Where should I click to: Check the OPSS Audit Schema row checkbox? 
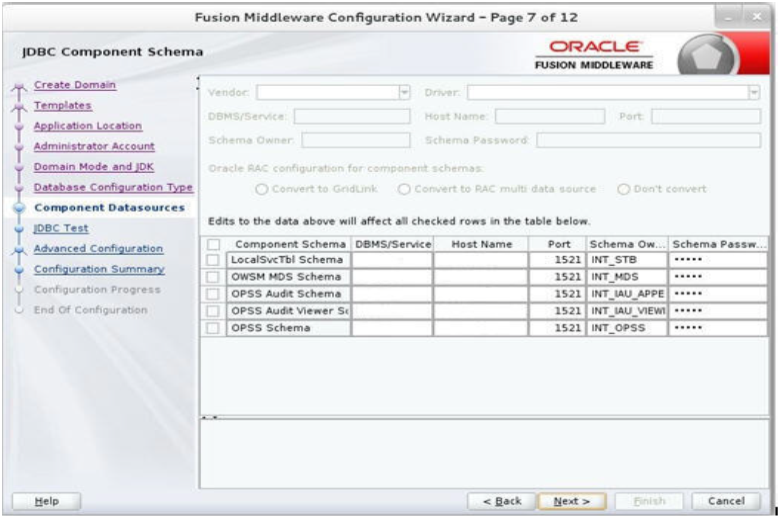(x=213, y=294)
